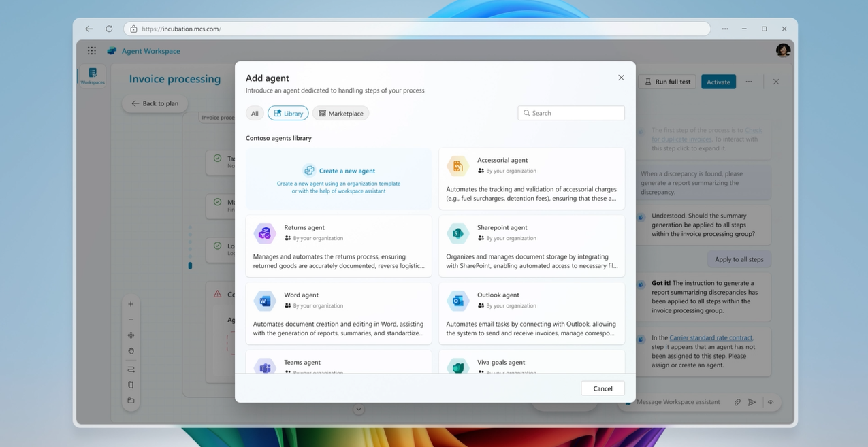Screen dimensions: 868x447
Task: Zoom out with the minus canvas tool
Action: coord(131,320)
